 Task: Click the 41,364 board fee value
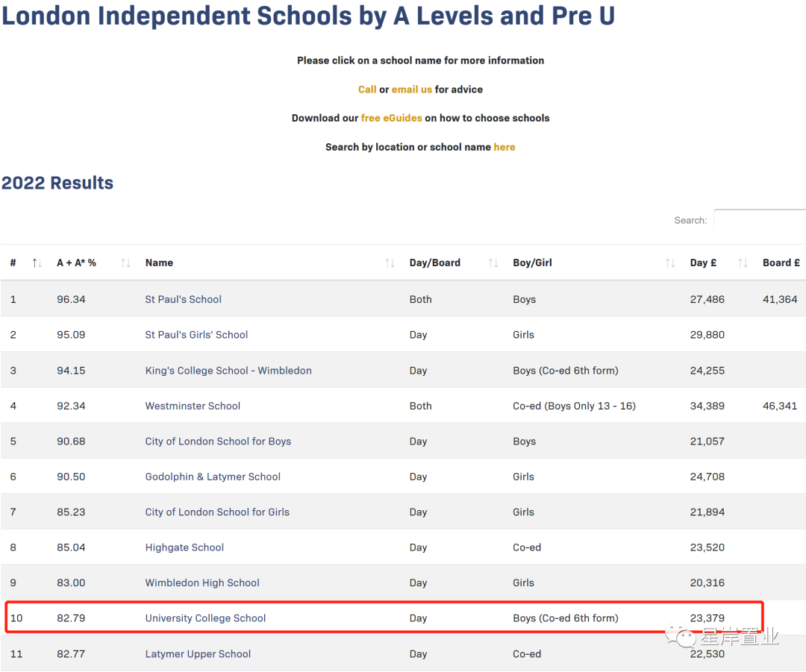[x=780, y=300]
